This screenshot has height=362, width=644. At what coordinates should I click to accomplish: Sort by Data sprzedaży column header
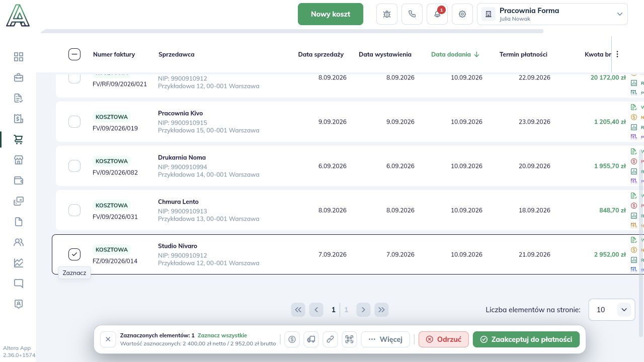click(x=321, y=54)
